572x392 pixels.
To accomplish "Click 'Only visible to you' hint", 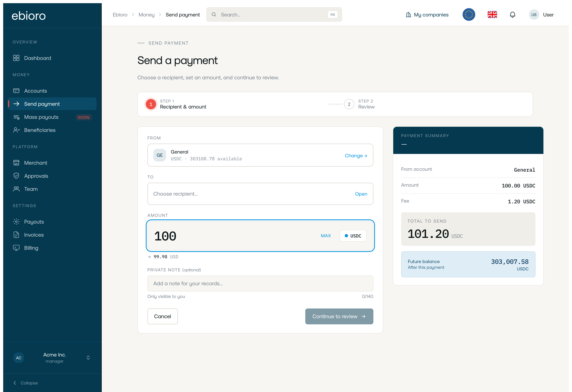I will [166, 296].
